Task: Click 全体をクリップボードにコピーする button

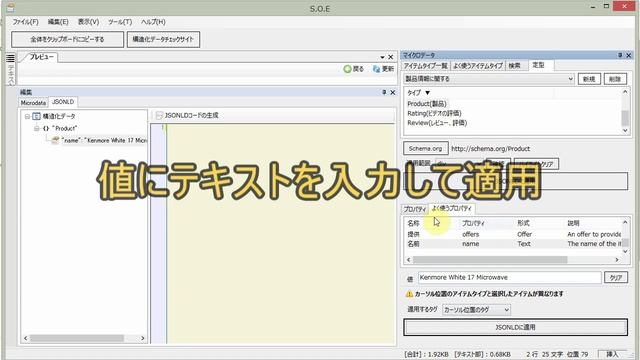Action: coord(67,40)
